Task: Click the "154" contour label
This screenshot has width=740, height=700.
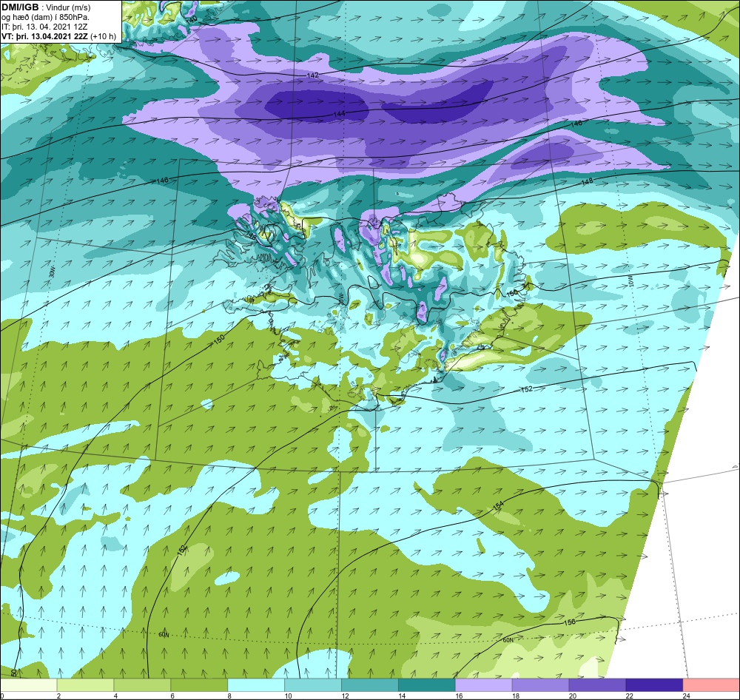Action: point(498,505)
